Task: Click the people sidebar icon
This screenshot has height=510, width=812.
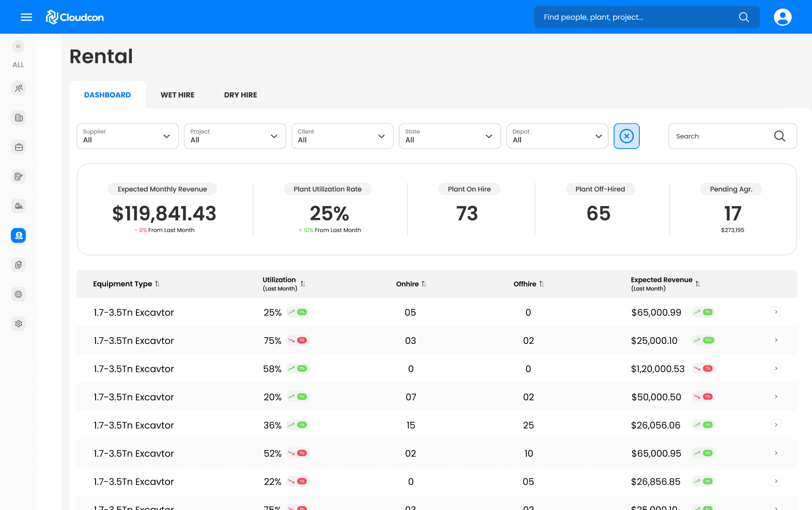Action: (x=19, y=89)
